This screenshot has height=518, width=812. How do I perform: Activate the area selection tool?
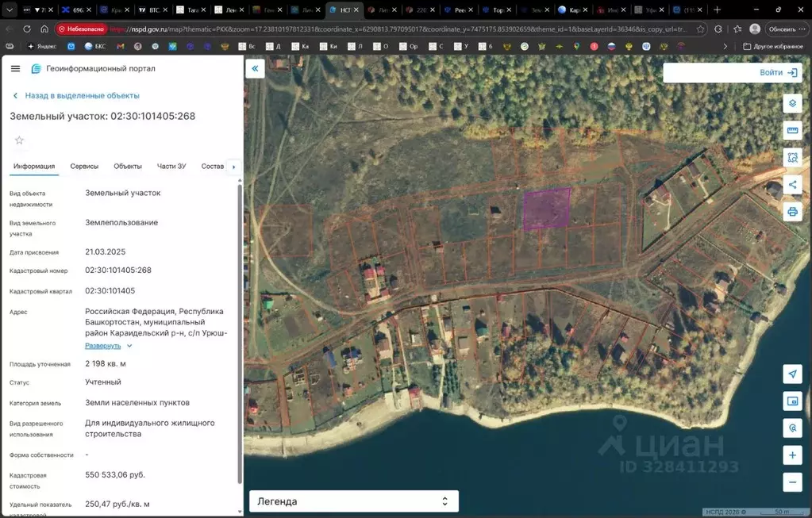click(x=791, y=158)
